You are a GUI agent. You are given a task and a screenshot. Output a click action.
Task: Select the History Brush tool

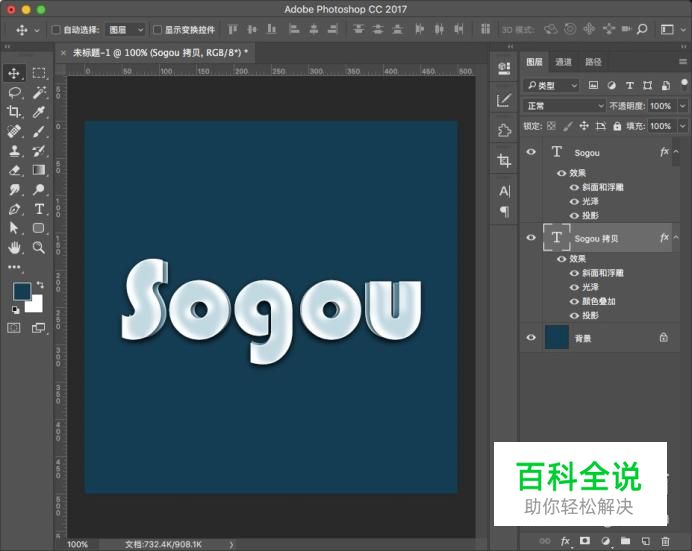click(39, 151)
